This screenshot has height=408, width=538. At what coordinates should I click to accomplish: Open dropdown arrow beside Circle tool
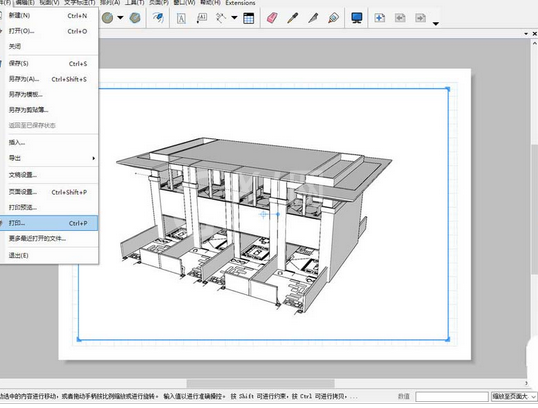click(x=120, y=18)
